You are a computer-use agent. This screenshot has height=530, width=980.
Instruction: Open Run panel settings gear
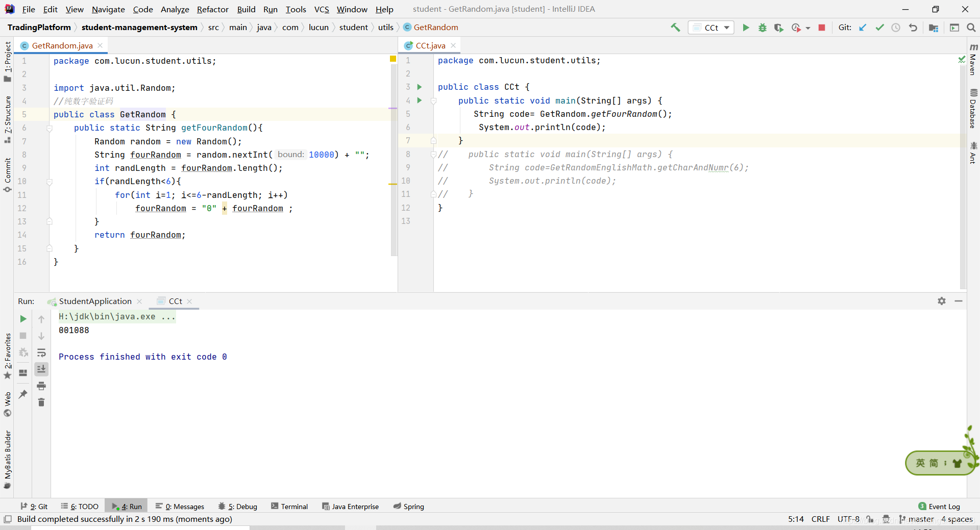942,301
